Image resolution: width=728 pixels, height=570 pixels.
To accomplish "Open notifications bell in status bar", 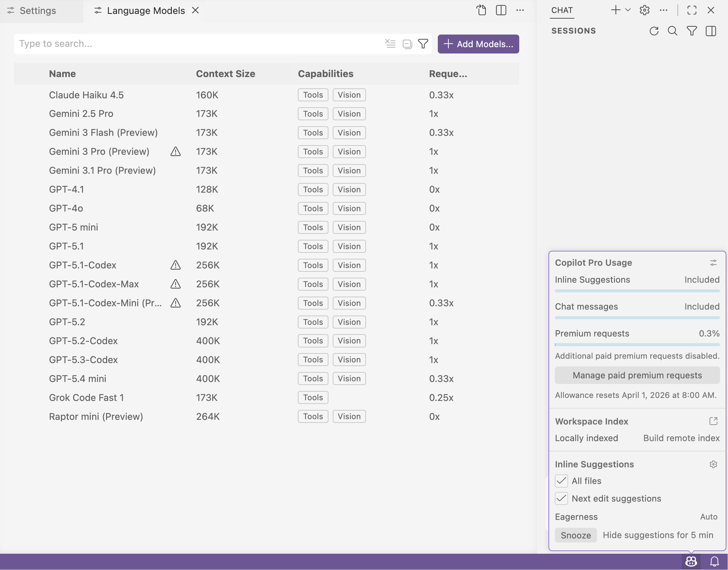I will [x=714, y=562].
